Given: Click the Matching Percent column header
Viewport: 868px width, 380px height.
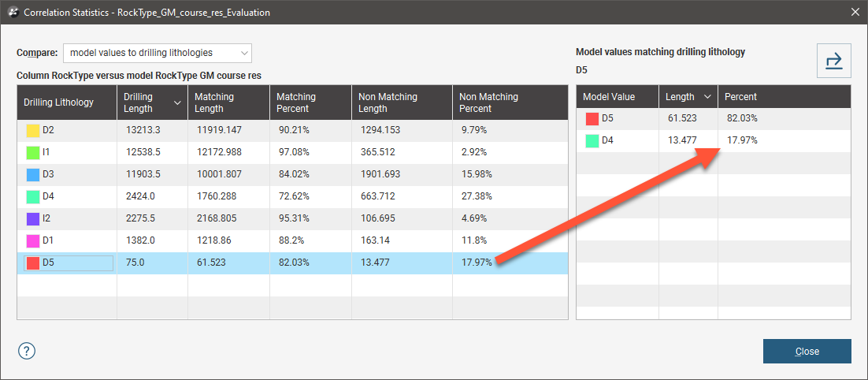Looking at the screenshot, I should [x=310, y=102].
